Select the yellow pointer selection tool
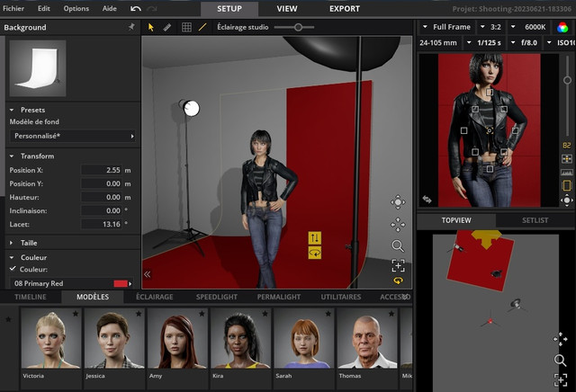Screen dimensions: 576x392 coord(150,27)
